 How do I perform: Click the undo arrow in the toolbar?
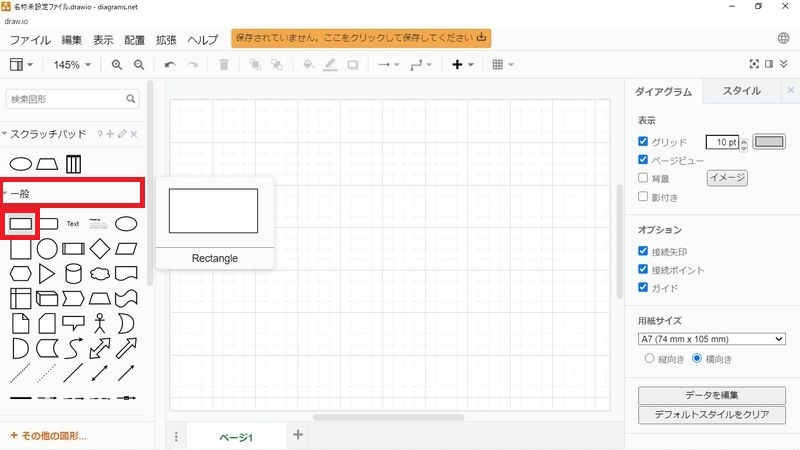[x=170, y=65]
